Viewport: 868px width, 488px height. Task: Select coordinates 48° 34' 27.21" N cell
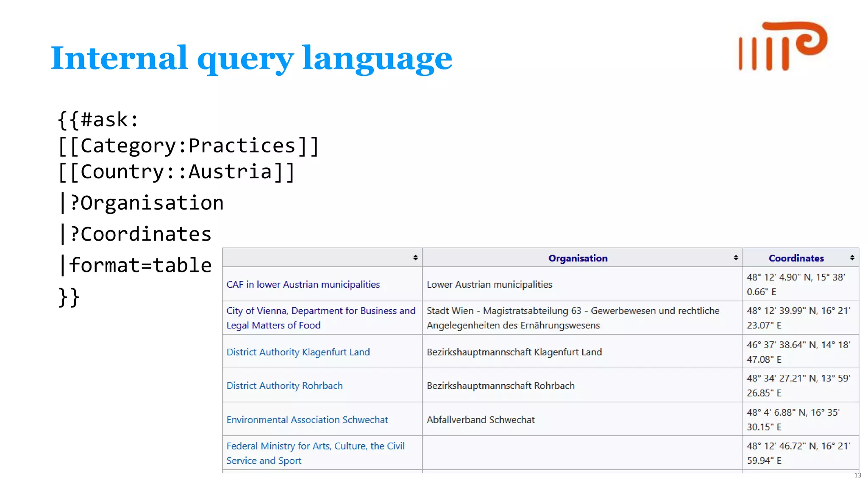pos(801,385)
